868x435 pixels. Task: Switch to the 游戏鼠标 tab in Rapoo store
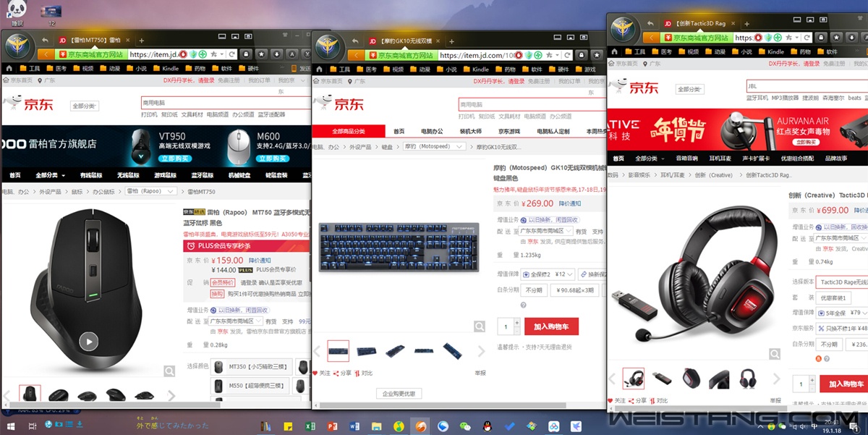tap(165, 175)
